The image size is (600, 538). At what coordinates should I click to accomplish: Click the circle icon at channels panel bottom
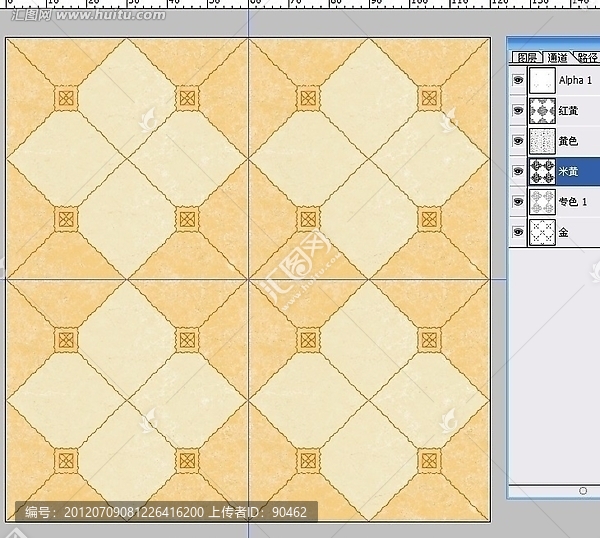[x=583, y=491]
